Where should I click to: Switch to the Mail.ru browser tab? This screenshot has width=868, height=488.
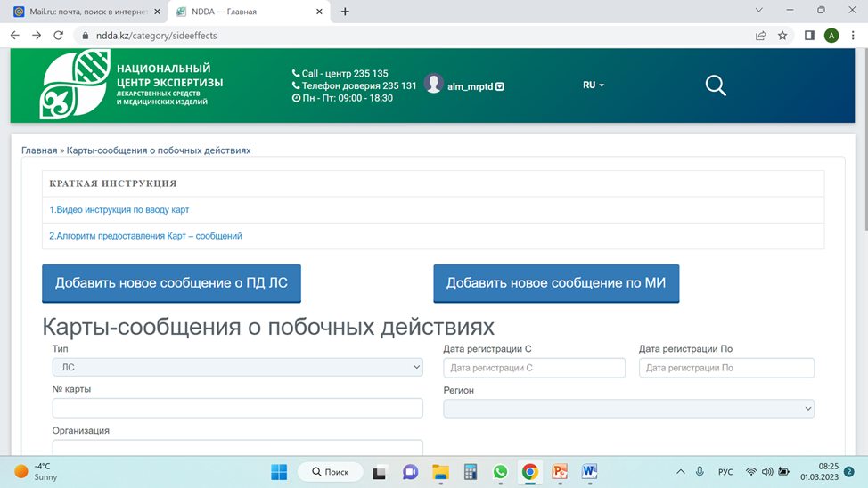87,12
